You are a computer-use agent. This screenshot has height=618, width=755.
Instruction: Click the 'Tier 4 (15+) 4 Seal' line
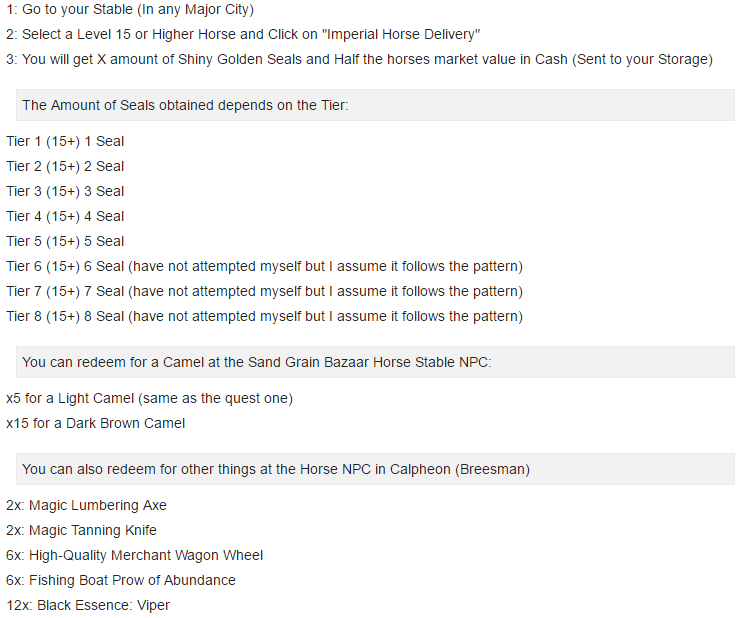coord(65,217)
